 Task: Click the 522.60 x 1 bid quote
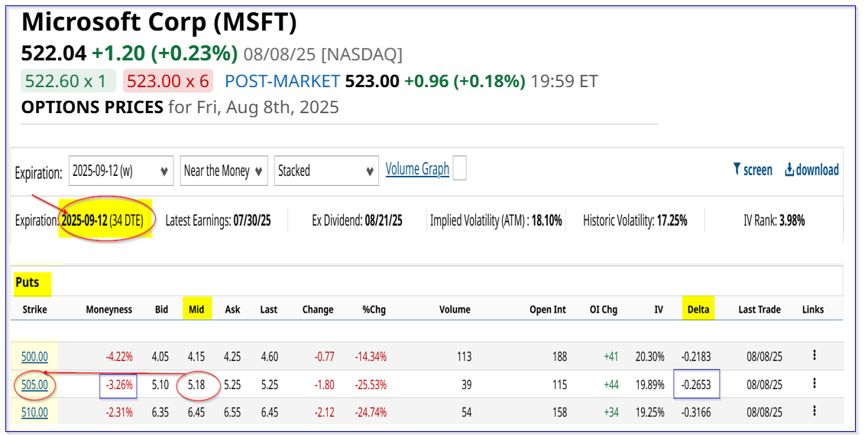pos(67,81)
